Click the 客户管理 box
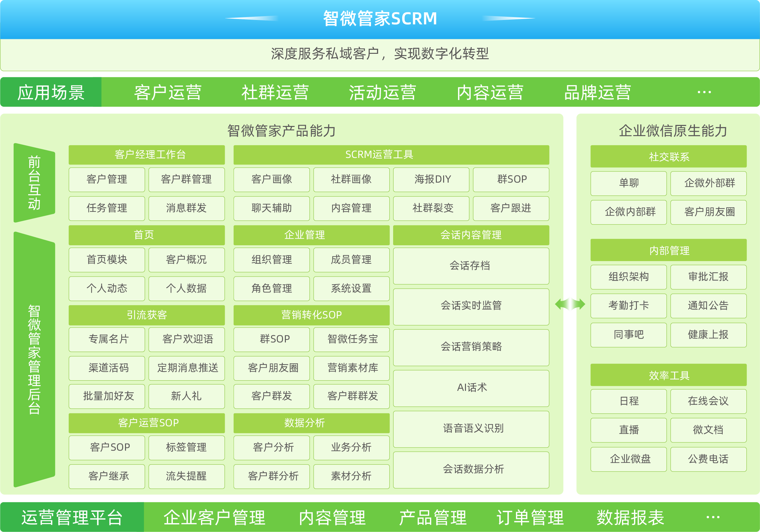This screenshot has width=760, height=532. [107, 179]
